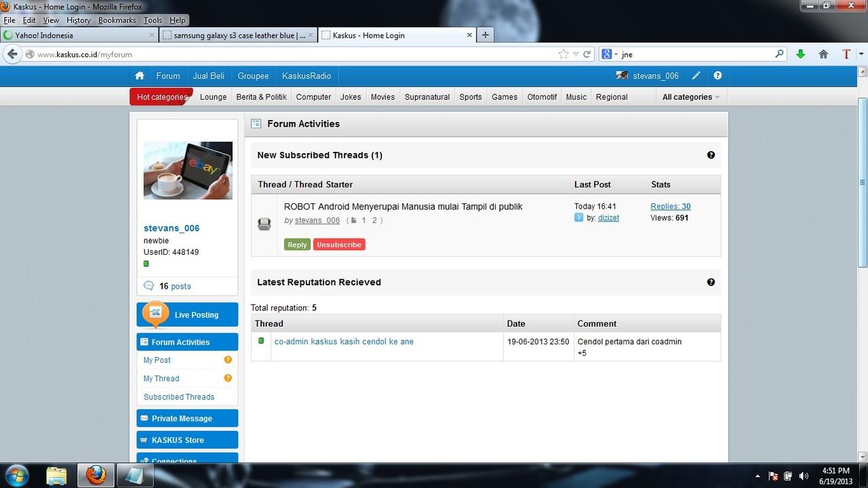
Task: Click the Kaskus home icon in blue navbar
Action: point(139,76)
